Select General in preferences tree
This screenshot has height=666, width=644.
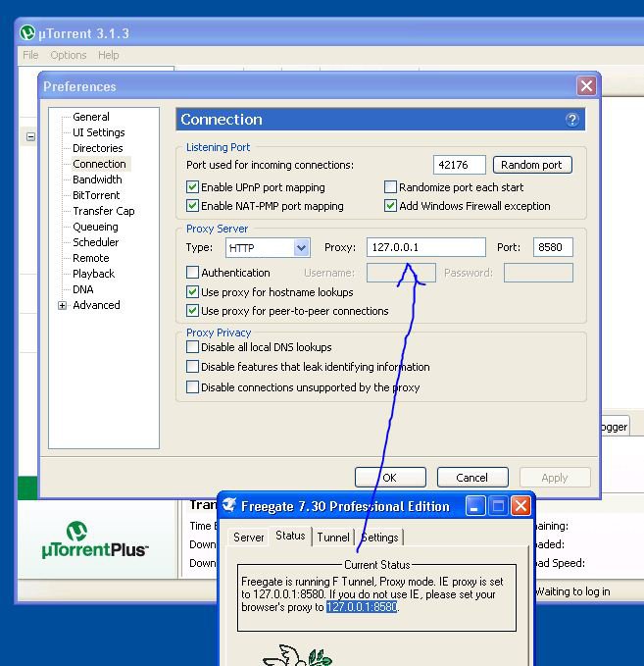pos(91,117)
